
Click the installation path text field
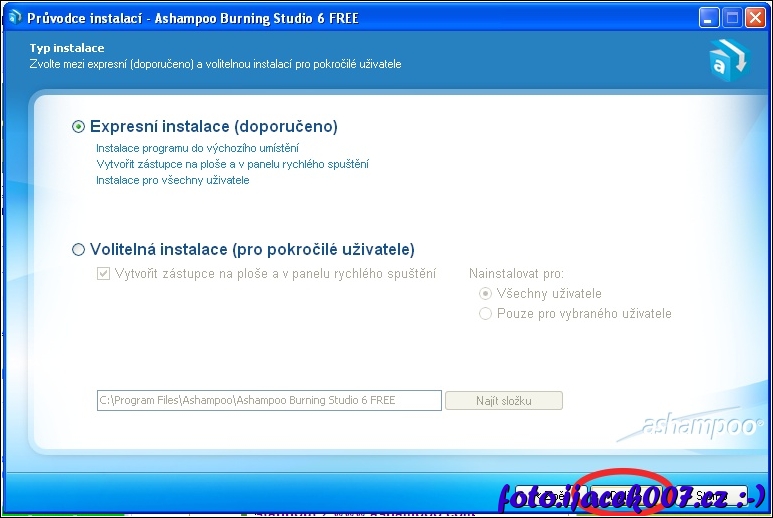[x=268, y=400]
